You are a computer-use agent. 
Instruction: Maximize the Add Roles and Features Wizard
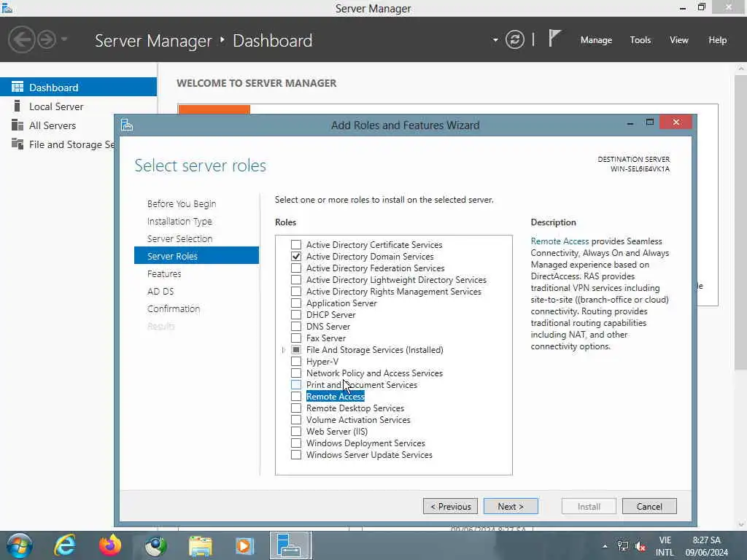[x=649, y=122]
